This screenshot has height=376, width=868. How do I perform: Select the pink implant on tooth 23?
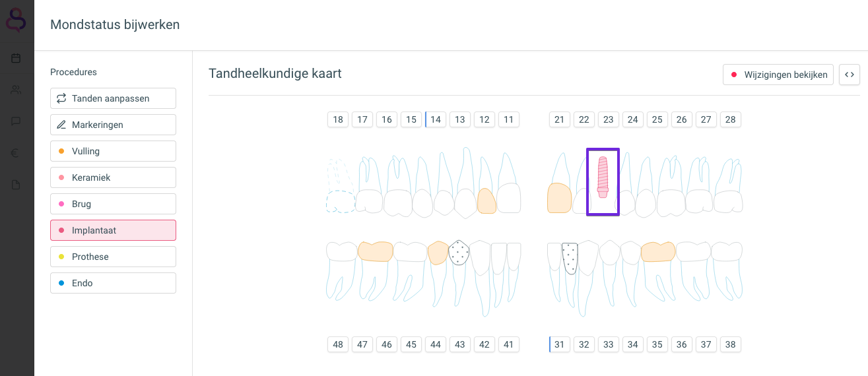click(603, 177)
